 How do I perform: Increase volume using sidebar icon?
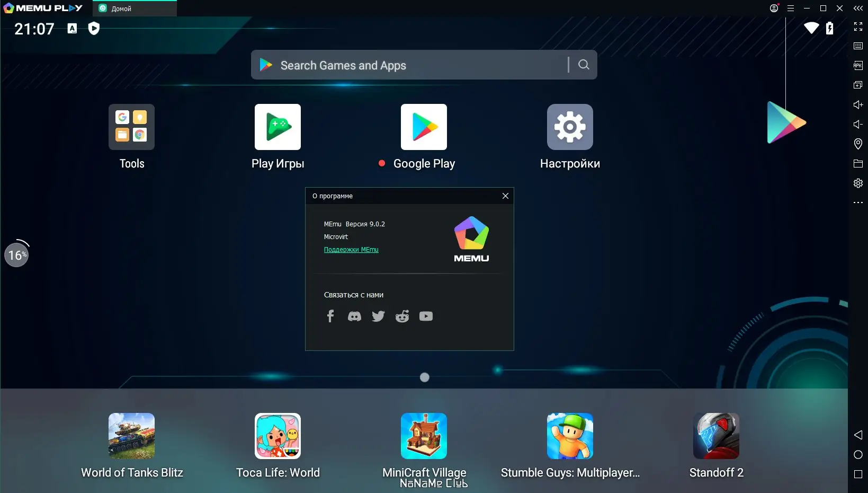[858, 105]
